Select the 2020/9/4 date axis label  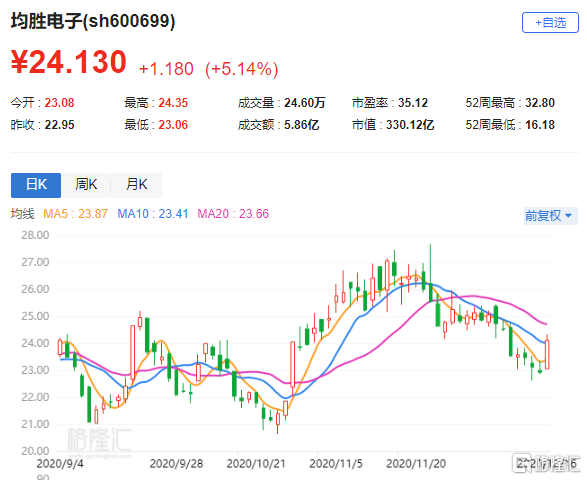tap(60, 464)
